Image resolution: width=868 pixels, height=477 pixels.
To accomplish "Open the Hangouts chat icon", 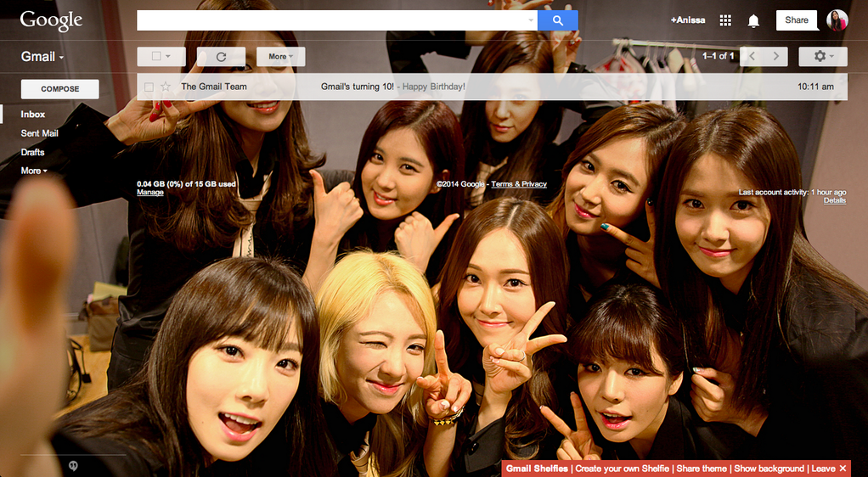I will point(72,466).
